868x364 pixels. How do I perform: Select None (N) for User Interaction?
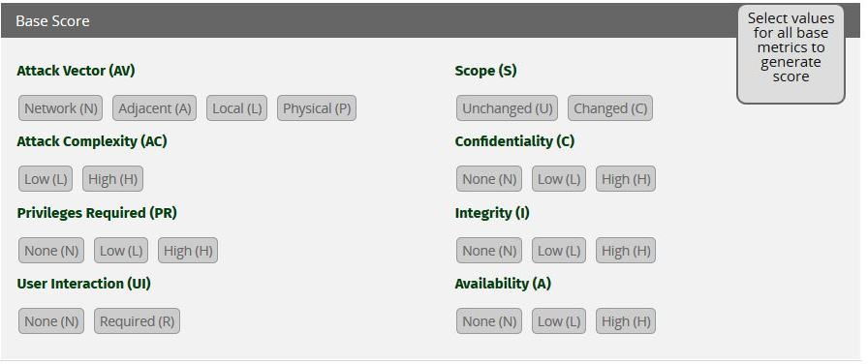coord(51,320)
